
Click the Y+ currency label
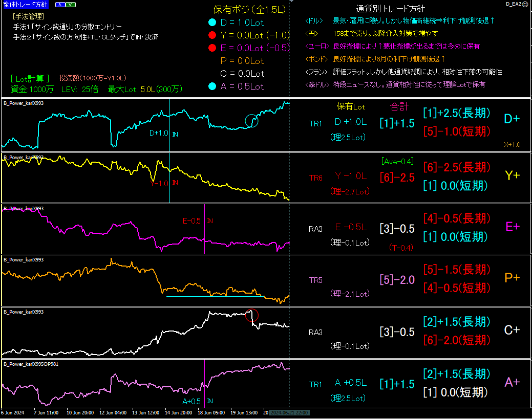click(512, 175)
